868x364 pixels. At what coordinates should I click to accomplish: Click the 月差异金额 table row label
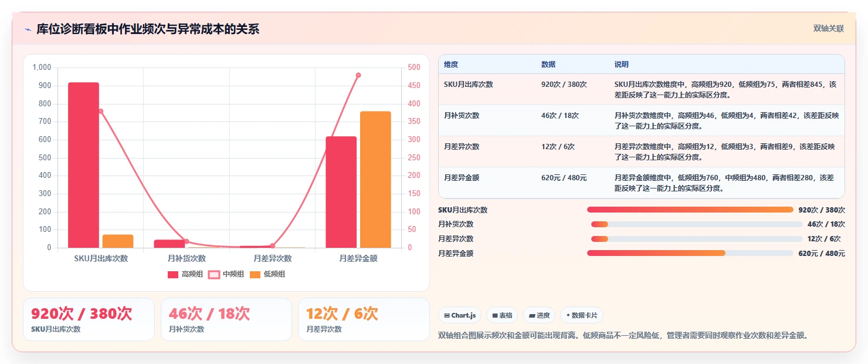462,177
